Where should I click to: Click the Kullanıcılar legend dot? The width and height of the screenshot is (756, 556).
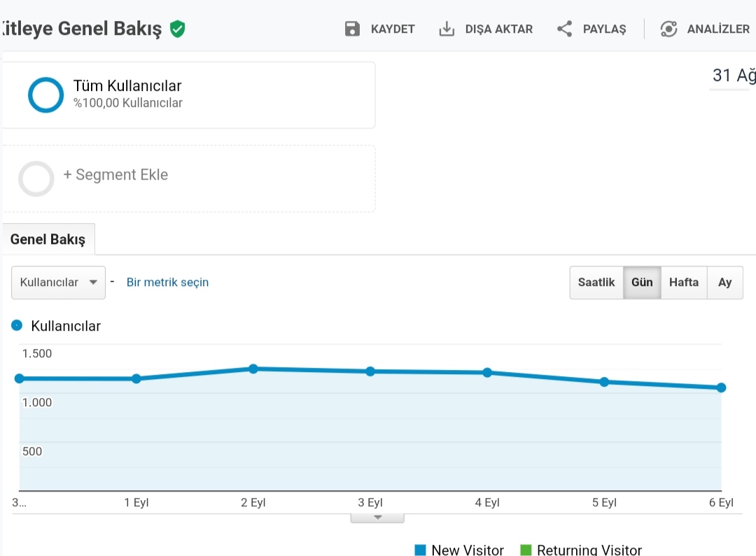tap(17, 326)
